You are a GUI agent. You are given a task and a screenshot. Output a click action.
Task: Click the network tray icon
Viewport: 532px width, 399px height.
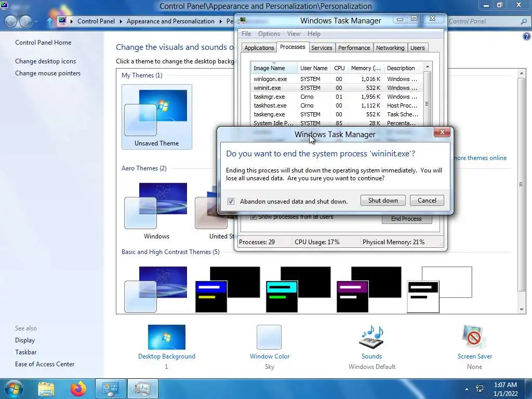coord(480,389)
